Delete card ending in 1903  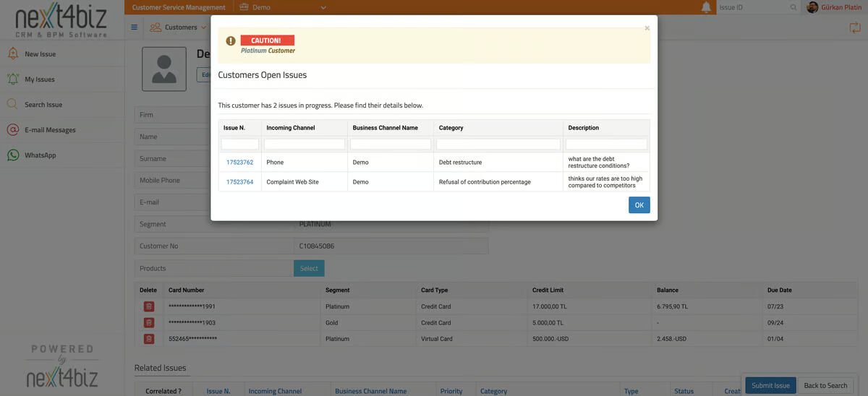148,322
